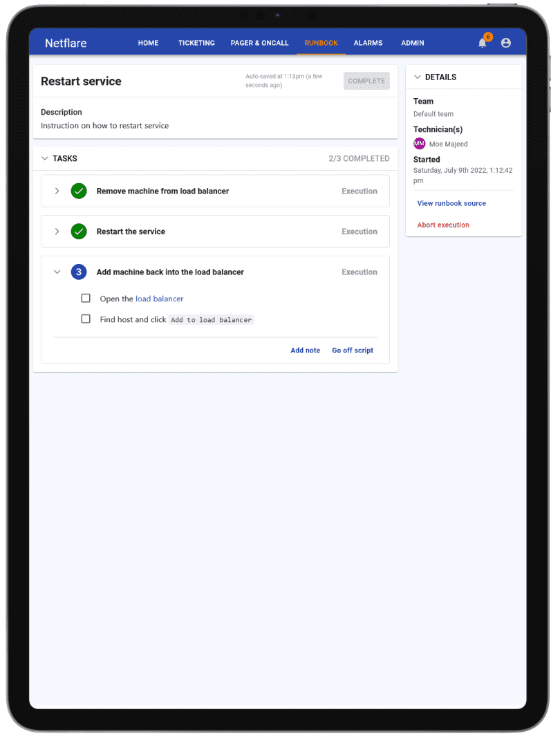Open the load balancer hyperlink
This screenshot has height=736, width=560.
pos(159,299)
